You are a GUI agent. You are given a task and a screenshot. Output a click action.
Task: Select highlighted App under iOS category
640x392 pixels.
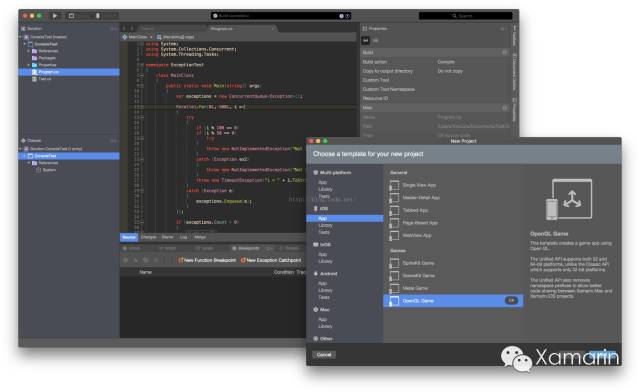(x=344, y=218)
